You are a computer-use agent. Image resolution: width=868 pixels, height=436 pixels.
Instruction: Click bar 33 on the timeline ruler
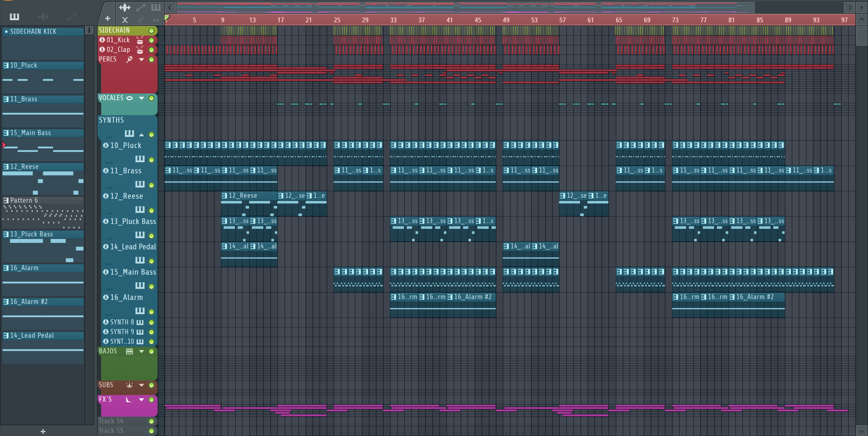click(x=393, y=20)
